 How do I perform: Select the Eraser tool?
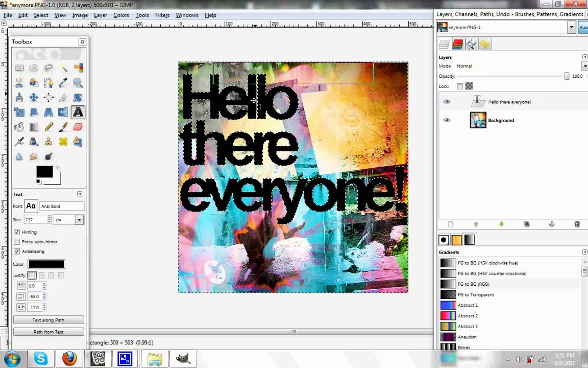click(78, 127)
